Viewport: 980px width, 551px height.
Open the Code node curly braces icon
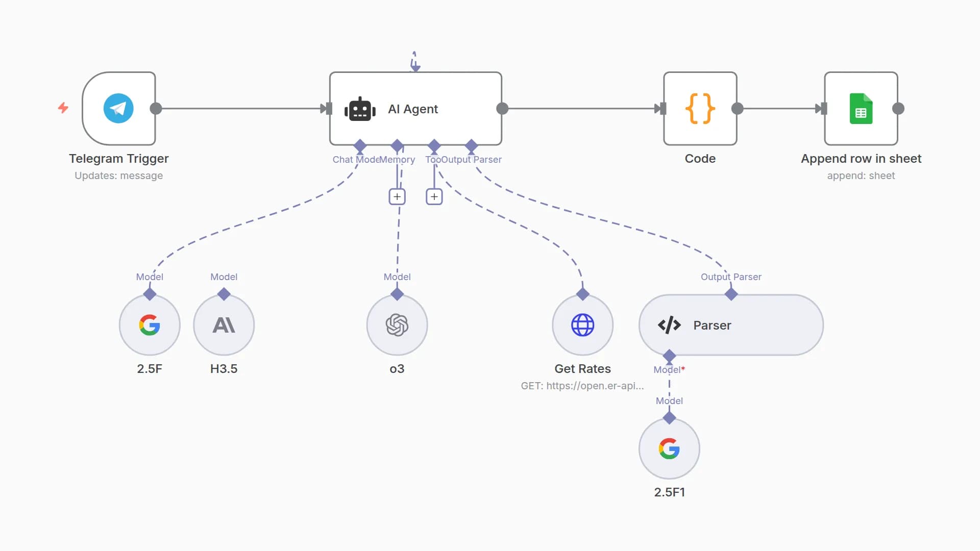pos(700,108)
